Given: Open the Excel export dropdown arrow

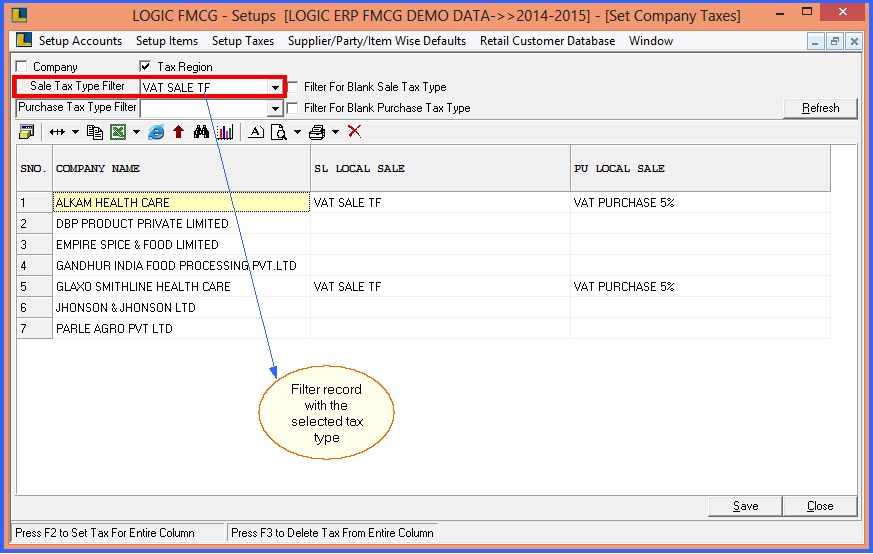Looking at the screenshot, I should pyautogui.click(x=136, y=132).
